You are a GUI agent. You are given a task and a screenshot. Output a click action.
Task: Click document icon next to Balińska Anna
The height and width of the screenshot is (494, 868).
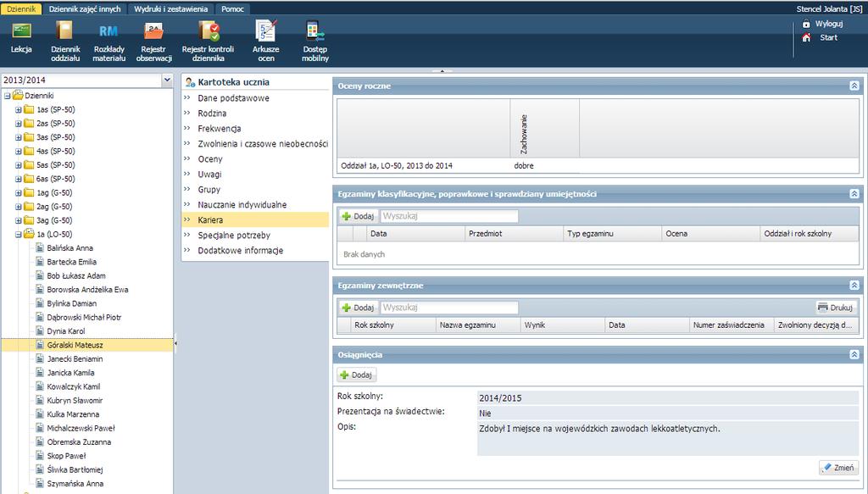[39, 247]
